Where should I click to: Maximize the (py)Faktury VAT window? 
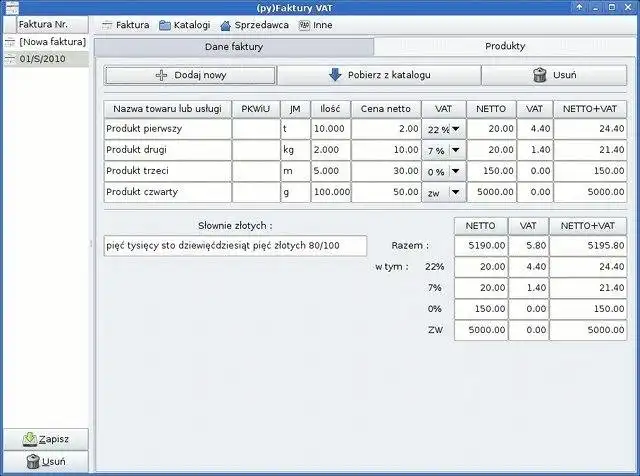(612, 7)
